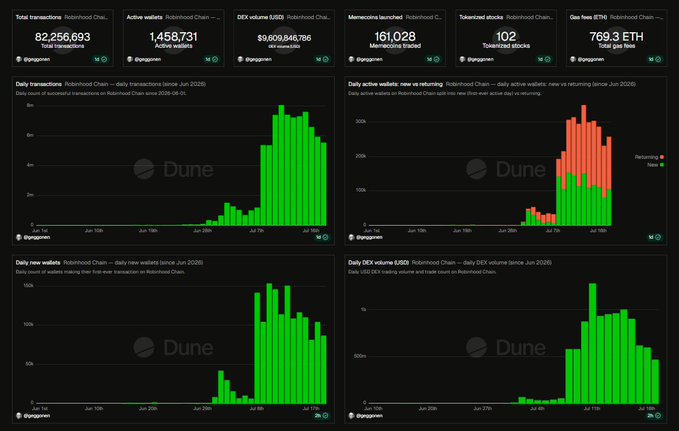
Task: Open the Daily new wallets chart title
Action: point(38,262)
